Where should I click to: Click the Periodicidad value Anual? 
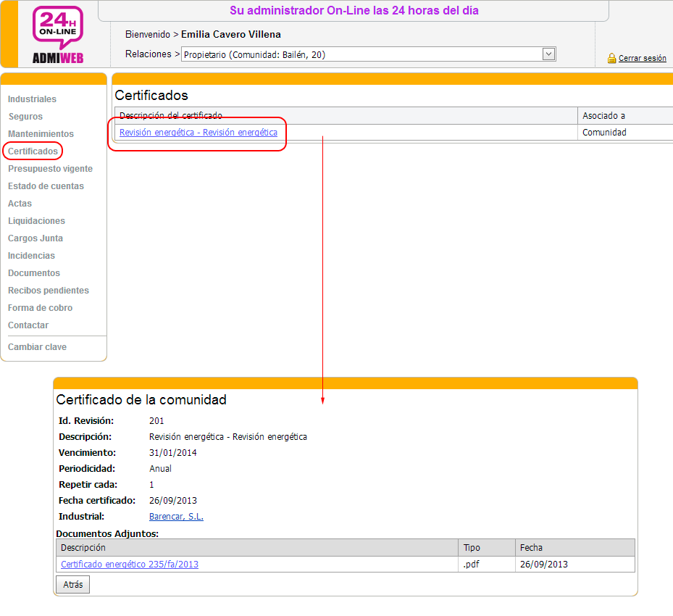pyautogui.click(x=161, y=468)
